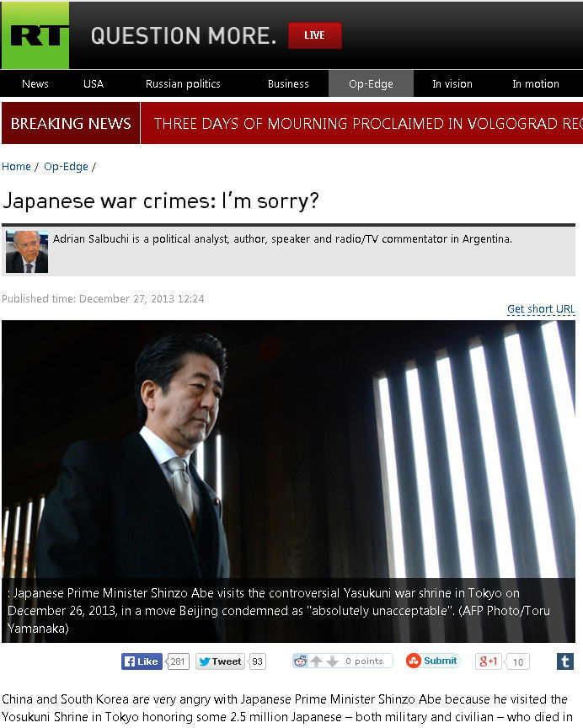
Task: Click the Reddit alien icon
Action: pyautogui.click(x=300, y=661)
